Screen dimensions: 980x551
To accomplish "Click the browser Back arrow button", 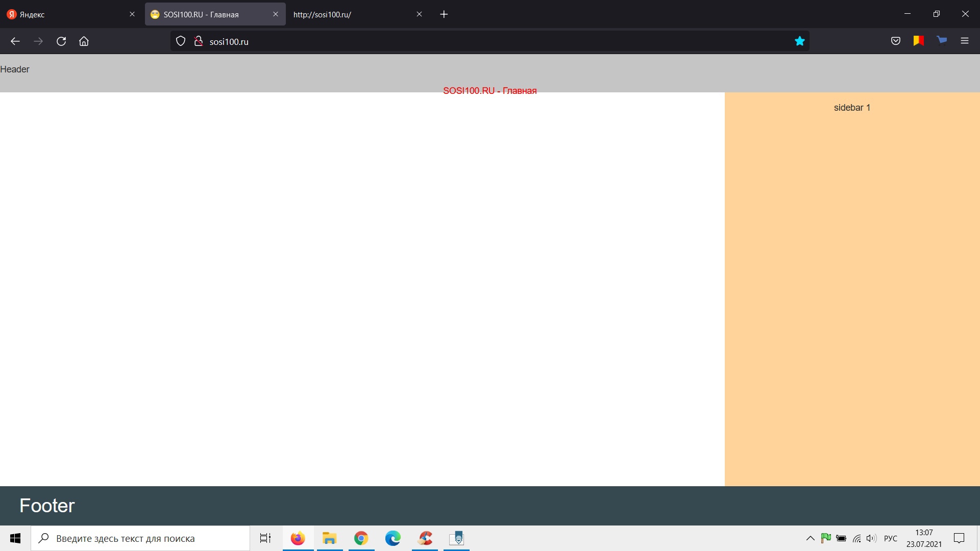I will [15, 41].
